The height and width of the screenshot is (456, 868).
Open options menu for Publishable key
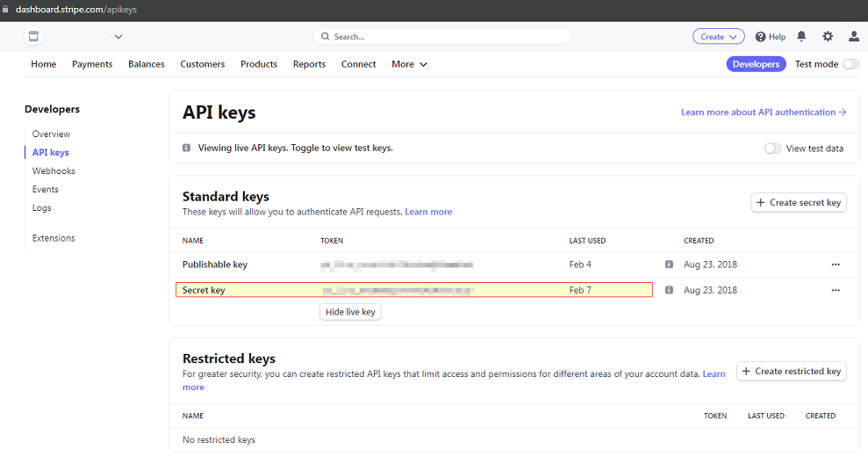point(835,264)
